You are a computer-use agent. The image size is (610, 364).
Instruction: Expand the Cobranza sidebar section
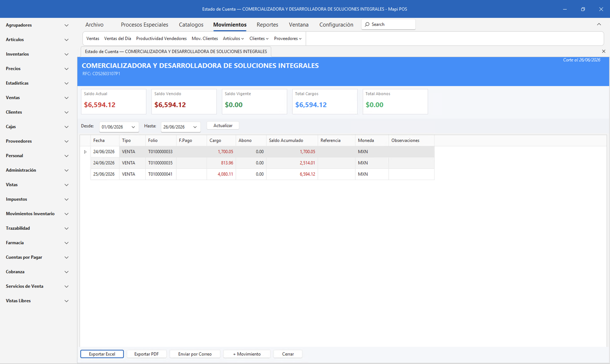(66, 272)
